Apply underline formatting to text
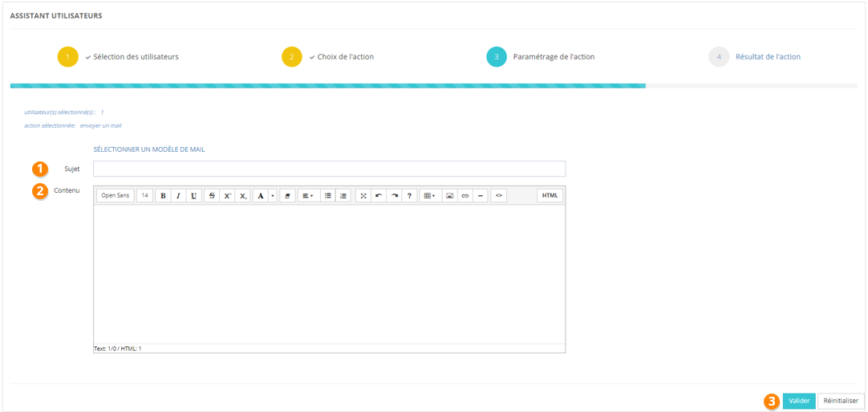Viewport: 868px width, 412px height. coord(193,195)
